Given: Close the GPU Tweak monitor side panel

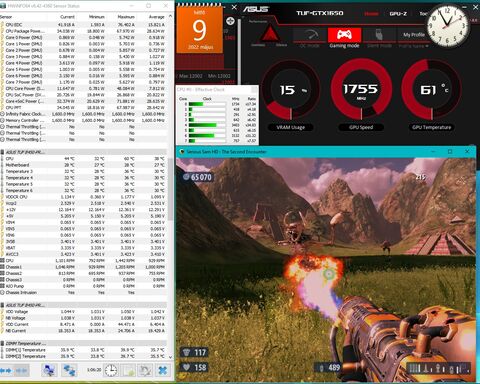Looking at the screenshot, I should click(234, 7).
